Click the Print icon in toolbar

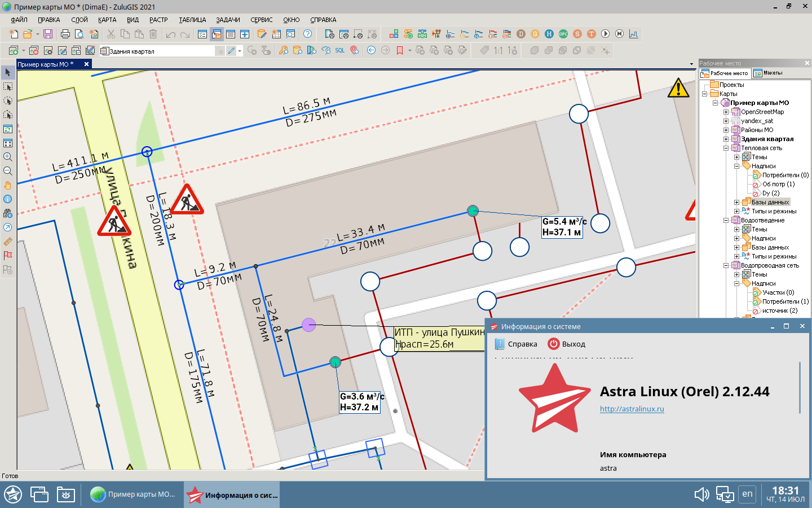tap(65, 34)
